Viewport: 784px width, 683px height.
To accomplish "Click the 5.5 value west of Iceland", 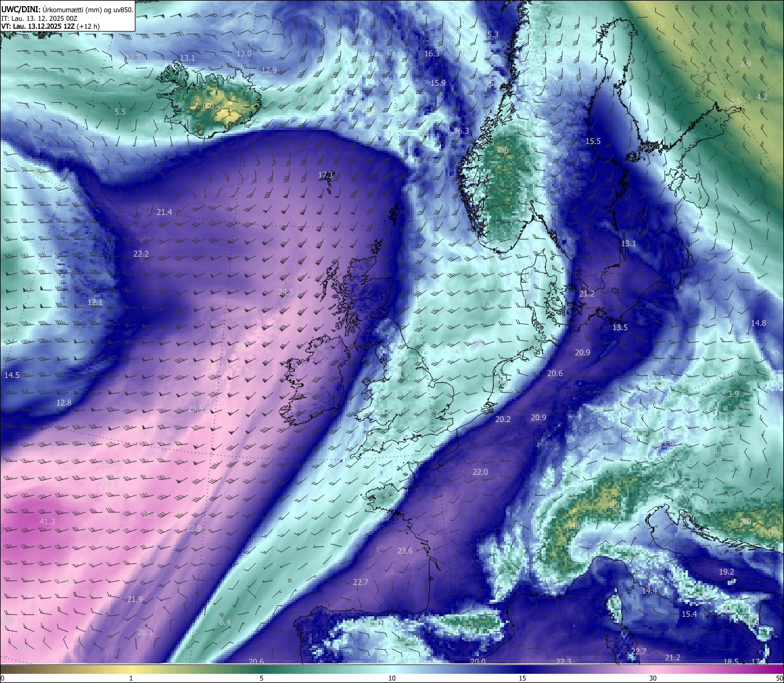I will pyautogui.click(x=120, y=111).
